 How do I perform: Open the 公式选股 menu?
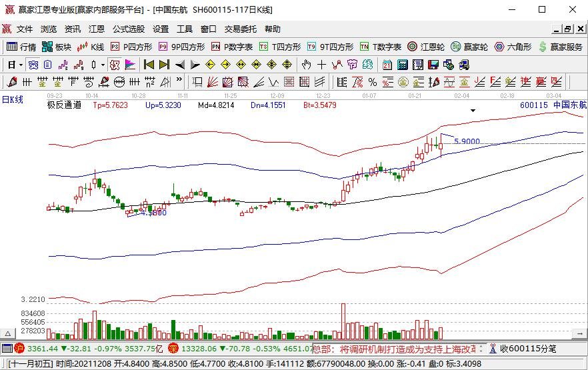click(129, 29)
